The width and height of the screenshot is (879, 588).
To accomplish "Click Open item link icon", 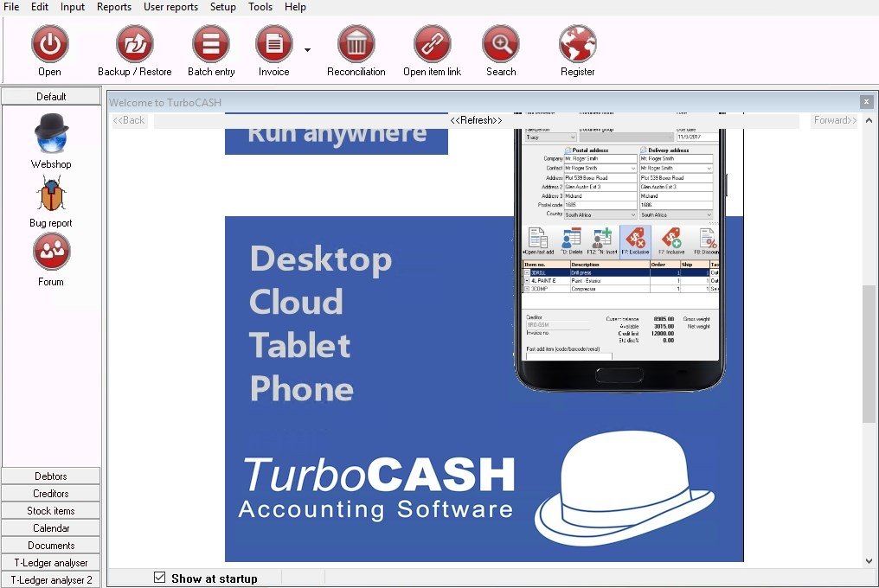I will [433, 44].
